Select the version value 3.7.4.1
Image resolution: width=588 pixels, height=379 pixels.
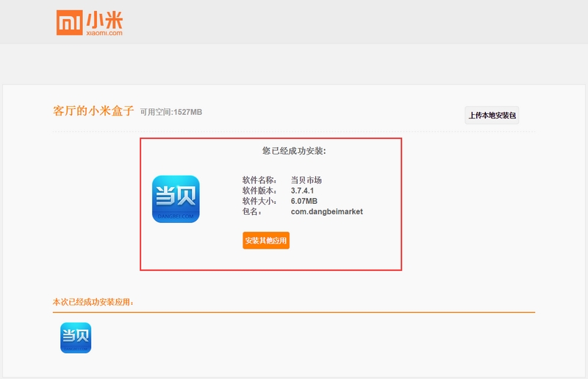pos(302,191)
